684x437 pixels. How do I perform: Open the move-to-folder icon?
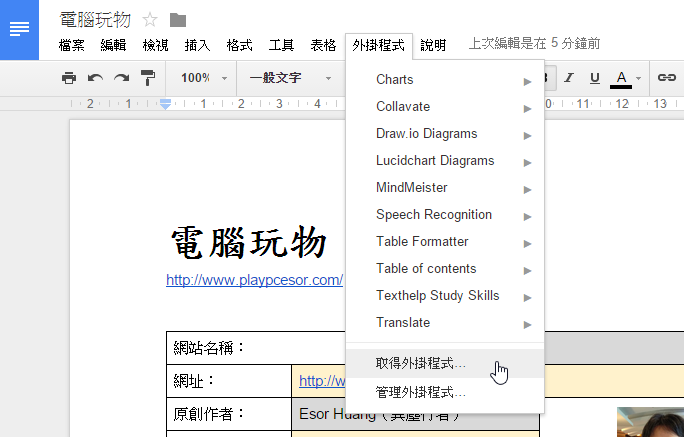178,20
